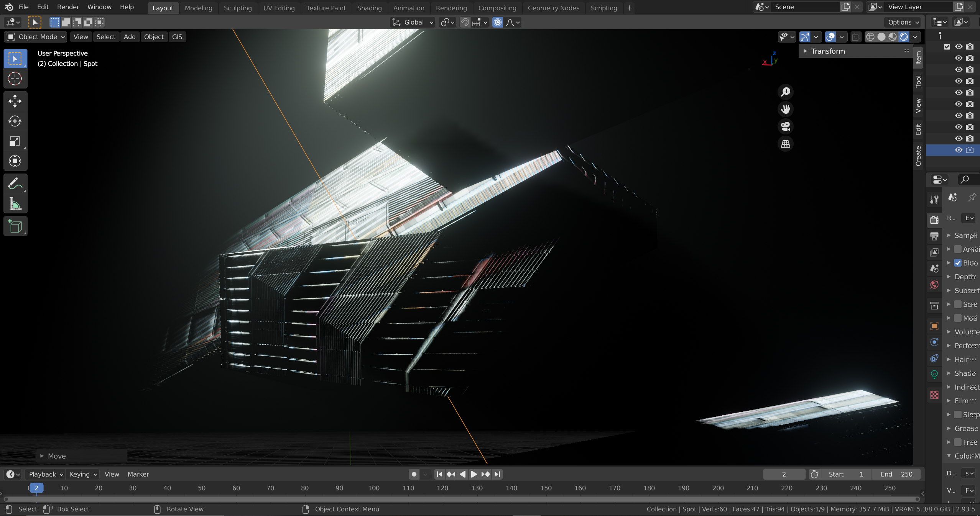Click the End frame field
This screenshot has height=516, width=980.
point(896,474)
